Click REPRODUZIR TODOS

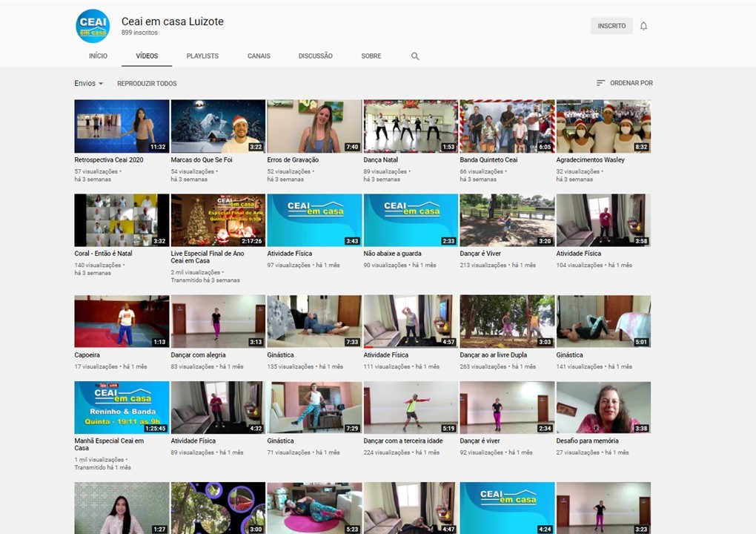pos(147,84)
